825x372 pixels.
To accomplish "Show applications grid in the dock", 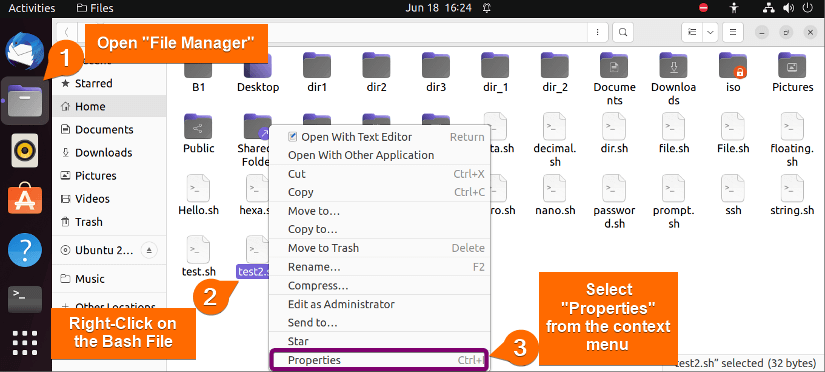I will click(25, 343).
